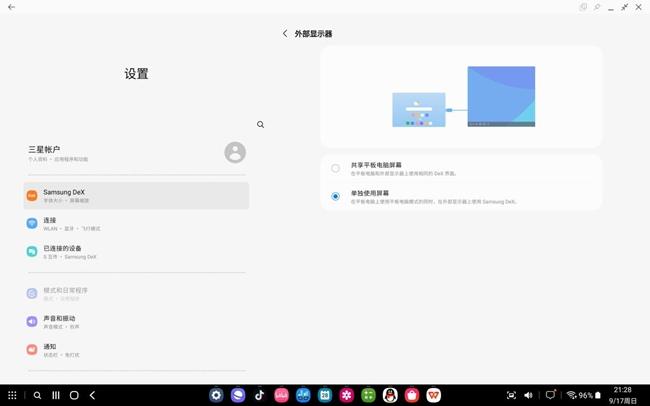Image resolution: width=650 pixels, height=406 pixels.
Task: Open the 三星帐户 account entry
Action: 136,153
